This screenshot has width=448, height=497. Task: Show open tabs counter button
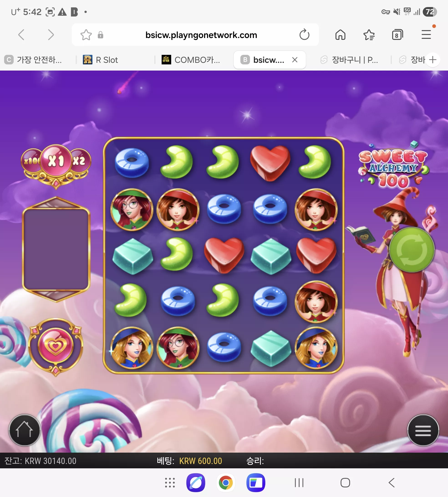[397, 35]
